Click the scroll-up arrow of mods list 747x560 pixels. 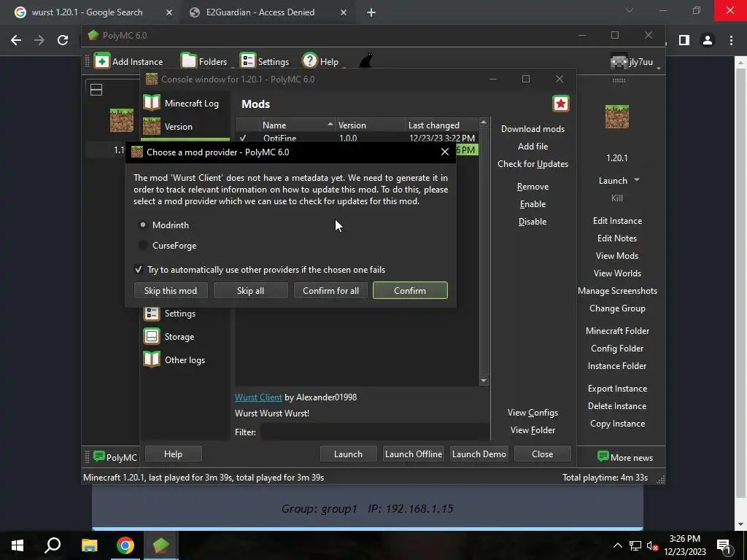point(484,122)
